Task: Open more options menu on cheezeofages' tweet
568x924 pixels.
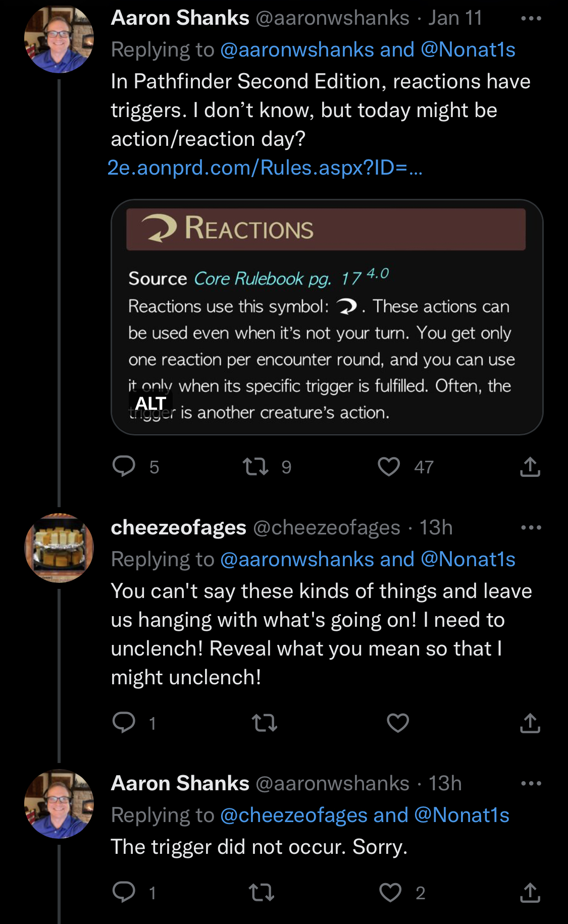Action: [x=531, y=528]
